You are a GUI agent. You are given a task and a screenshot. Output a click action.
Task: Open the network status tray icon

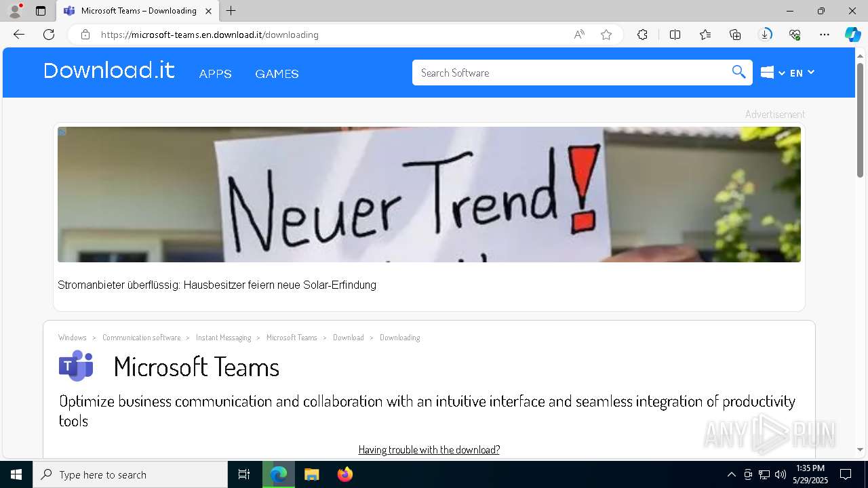click(764, 474)
